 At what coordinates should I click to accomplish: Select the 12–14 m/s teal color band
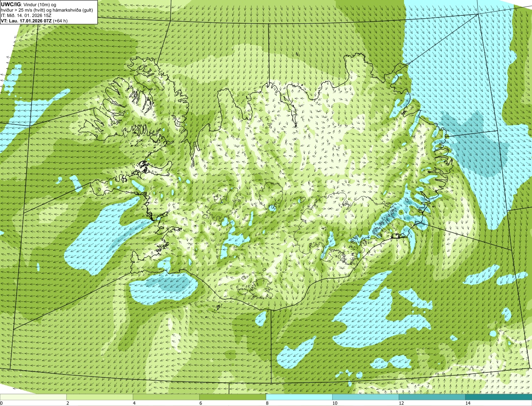432,397
